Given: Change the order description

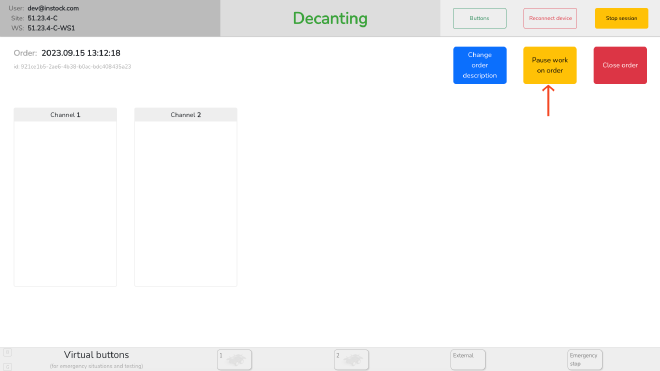Looking at the screenshot, I should pos(479,65).
